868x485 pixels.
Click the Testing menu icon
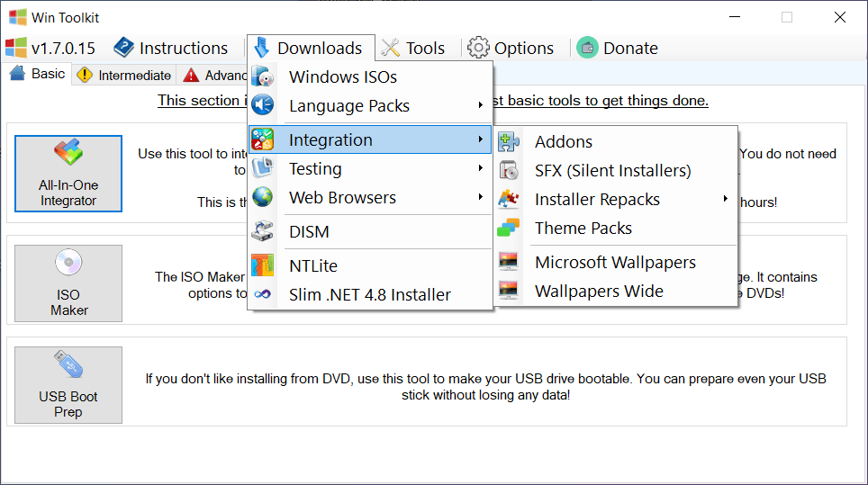262,168
